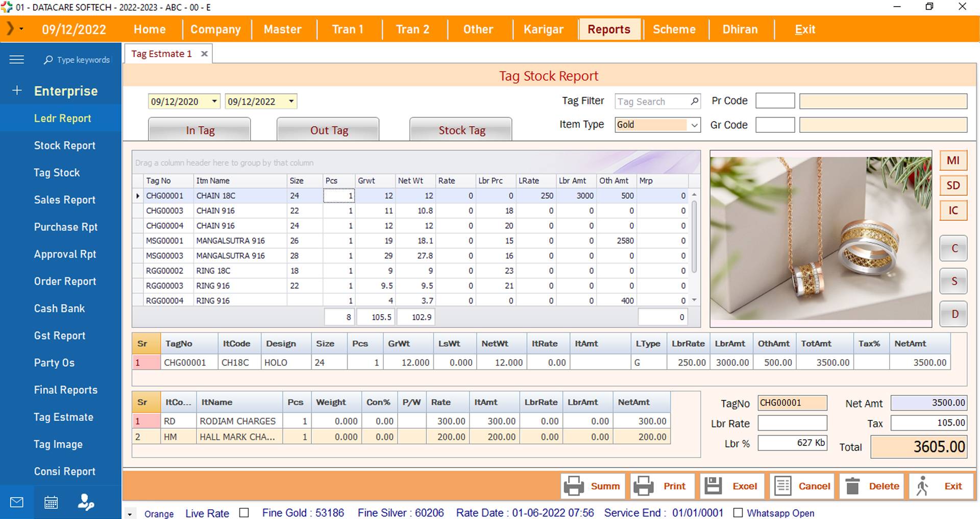Expand the Item Type Gold dropdown
Image resolution: width=980 pixels, height=519 pixels.
click(694, 125)
